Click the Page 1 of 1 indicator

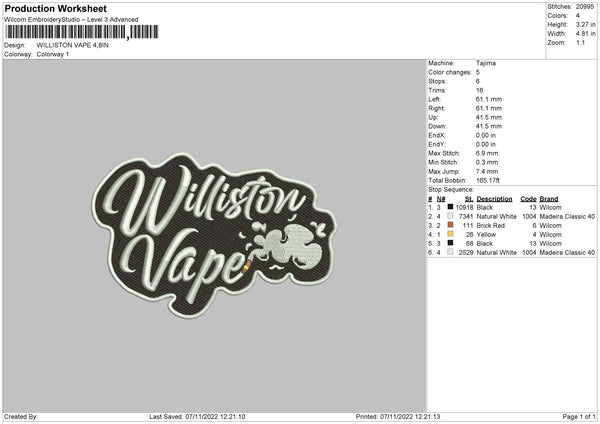[579, 417]
